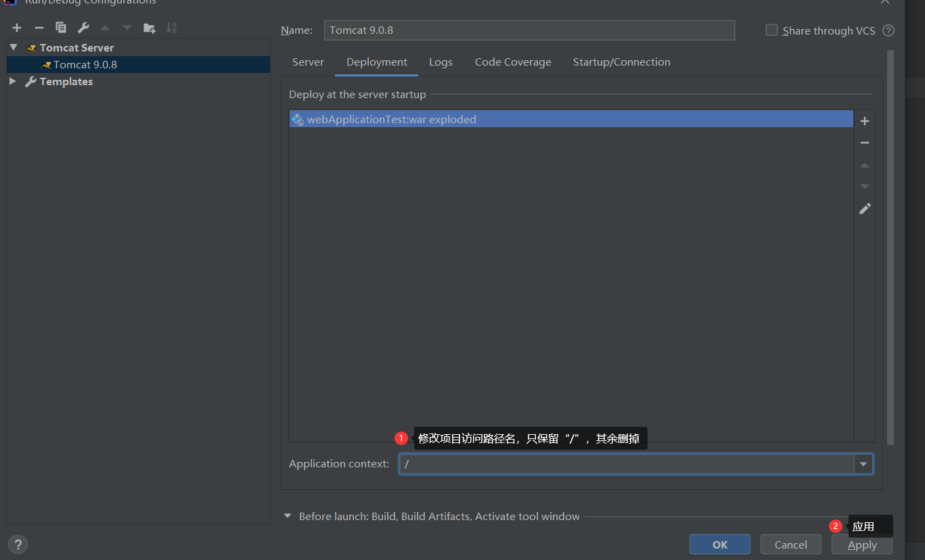Move deployment artifact down

coord(864,187)
